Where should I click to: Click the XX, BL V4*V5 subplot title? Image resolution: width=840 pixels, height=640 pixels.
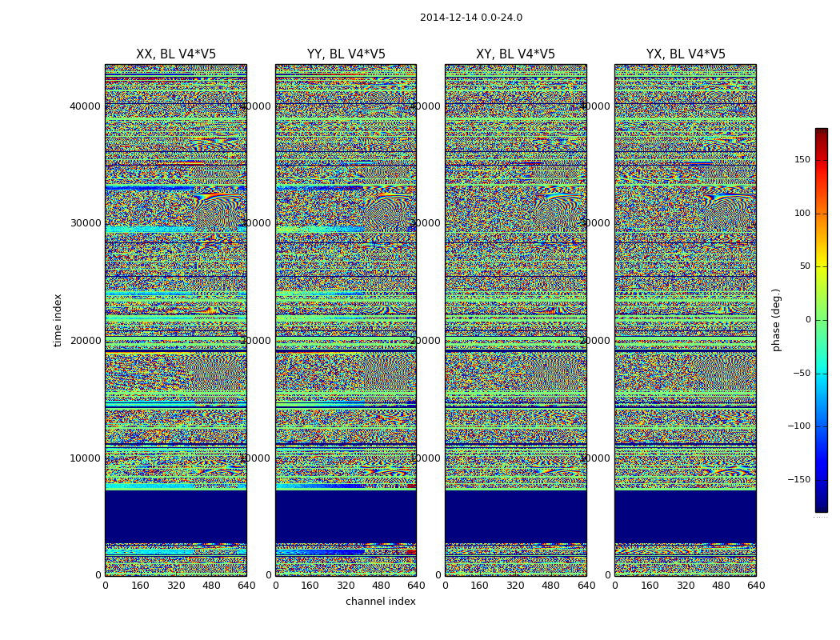click(x=176, y=54)
